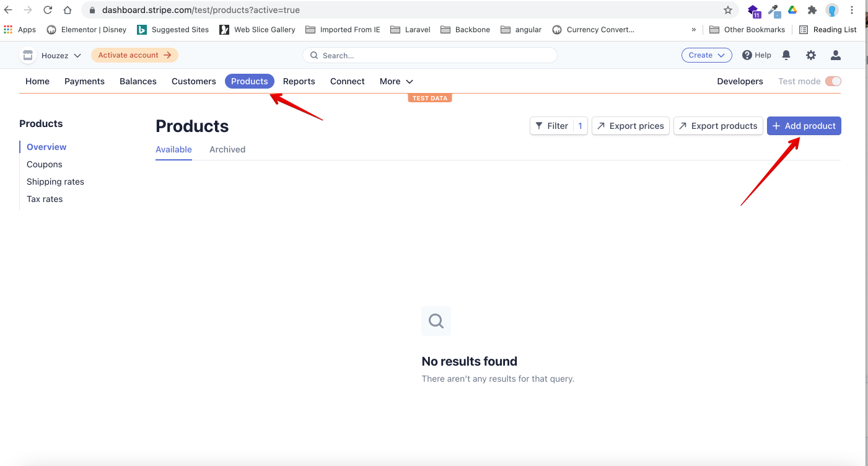Open the Backbone bookmark folder
This screenshot has height=466, width=868.
[x=465, y=30]
